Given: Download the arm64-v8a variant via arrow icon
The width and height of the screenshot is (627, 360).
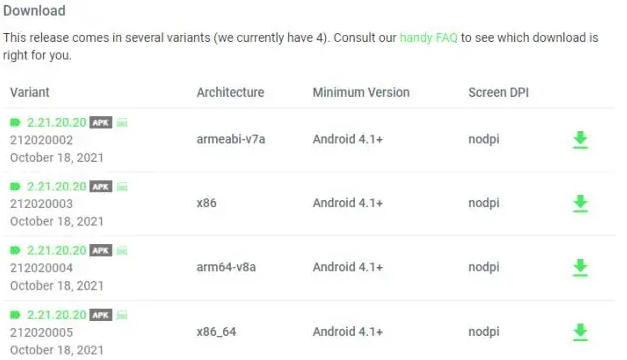Looking at the screenshot, I should [x=580, y=268].
